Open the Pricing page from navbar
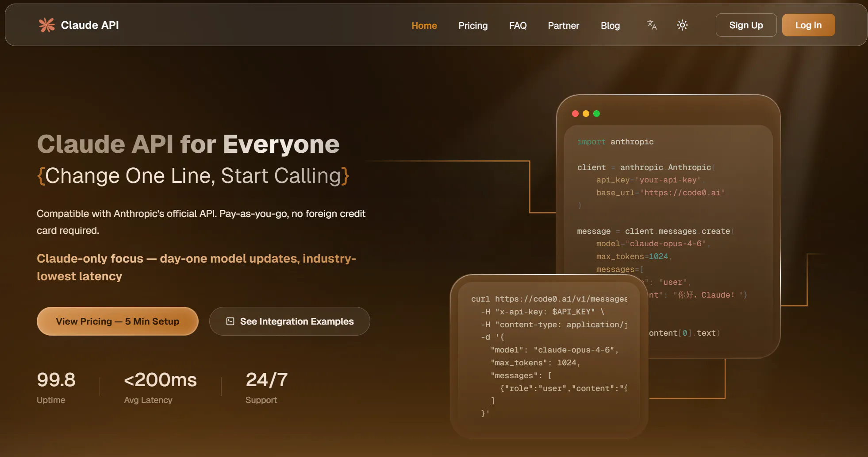Screen dimensions: 868x457 pyautogui.click(x=473, y=26)
